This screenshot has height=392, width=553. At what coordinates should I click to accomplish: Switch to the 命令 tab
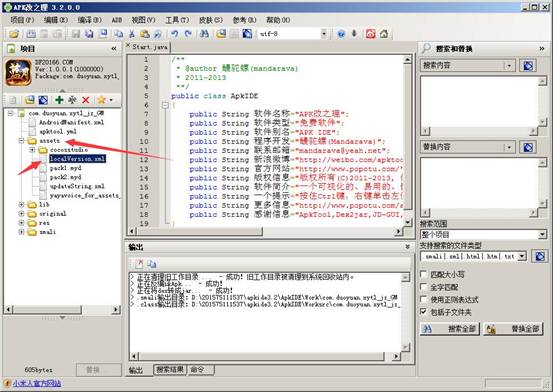[201, 369]
